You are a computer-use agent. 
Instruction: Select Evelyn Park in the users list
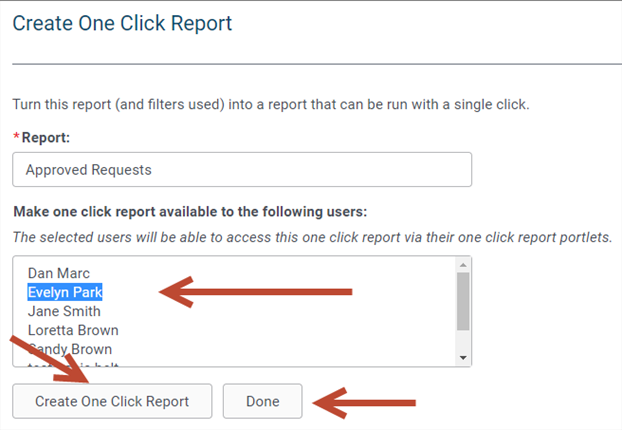pyautogui.click(x=65, y=292)
